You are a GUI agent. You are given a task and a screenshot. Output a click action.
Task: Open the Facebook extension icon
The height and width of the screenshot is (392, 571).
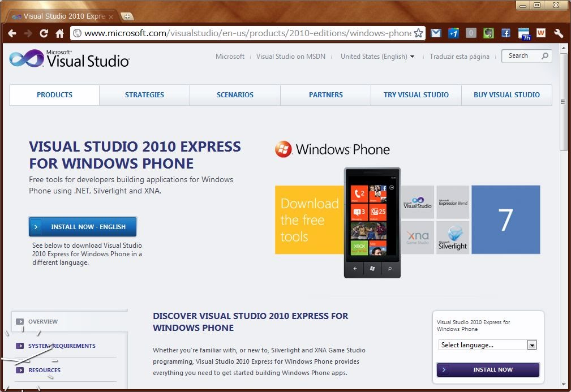[x=506, y=33]
